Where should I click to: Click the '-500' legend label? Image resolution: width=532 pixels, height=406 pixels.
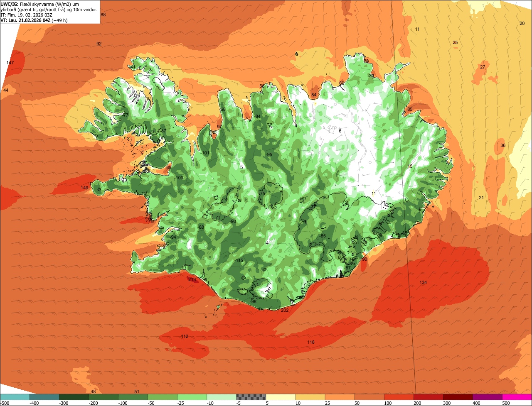coord(4,403)
